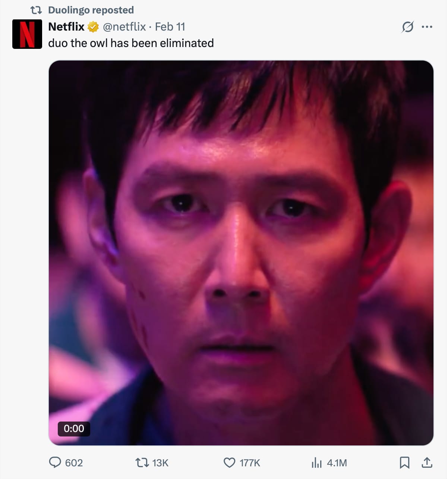Open the three-dot more options menu
The width and height of the screenshot is (448, 479).
(427, 27)
